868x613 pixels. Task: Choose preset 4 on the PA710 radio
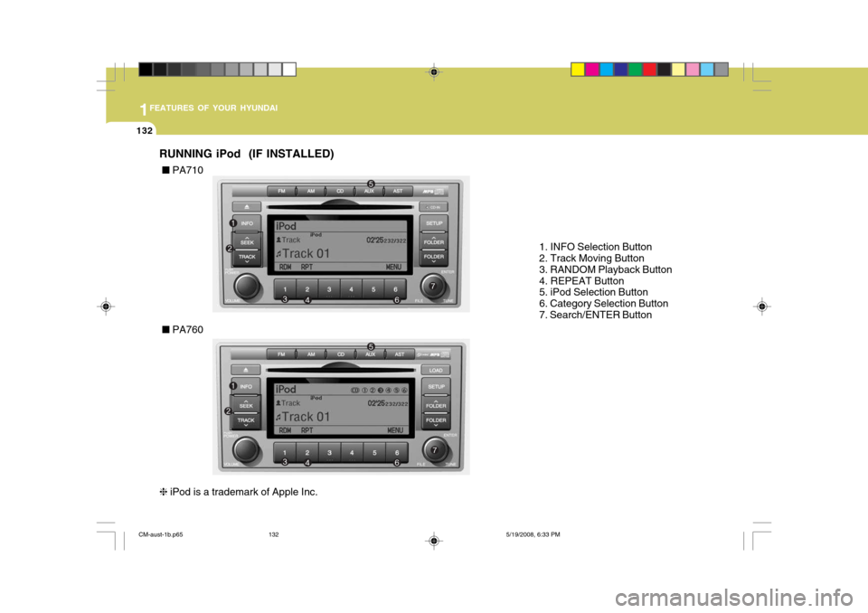(351, 289)
